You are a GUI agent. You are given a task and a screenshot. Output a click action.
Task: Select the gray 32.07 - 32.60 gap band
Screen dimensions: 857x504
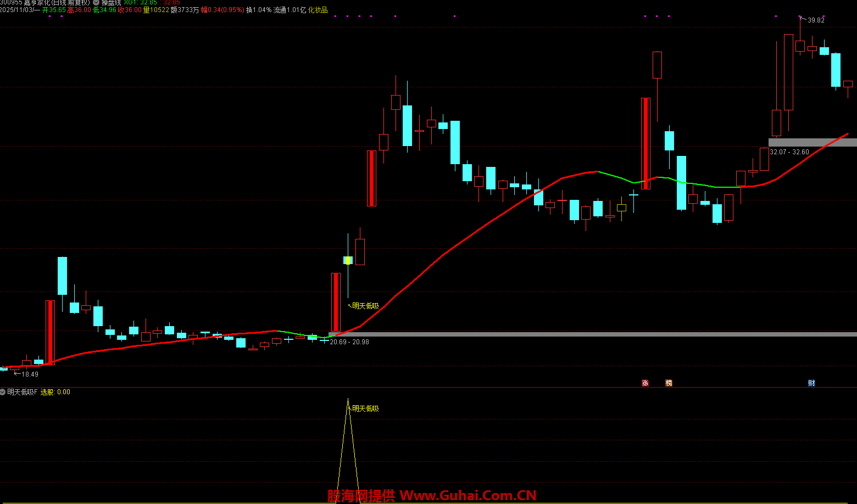[812, 142]
